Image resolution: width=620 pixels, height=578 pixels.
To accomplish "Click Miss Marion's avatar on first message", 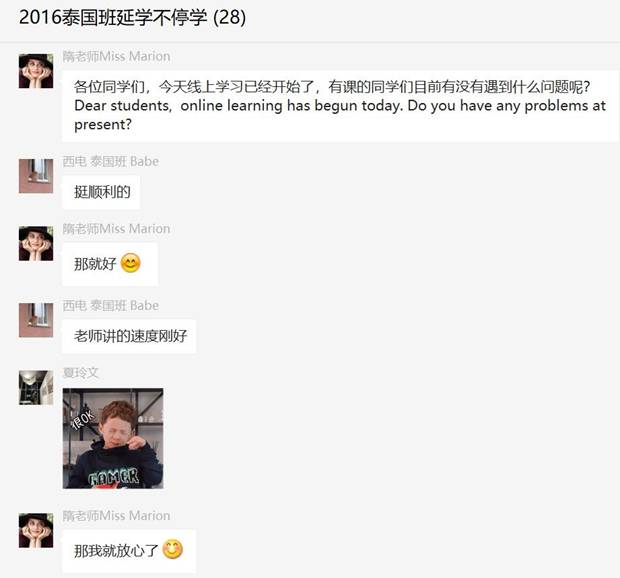I will (36, 71).
